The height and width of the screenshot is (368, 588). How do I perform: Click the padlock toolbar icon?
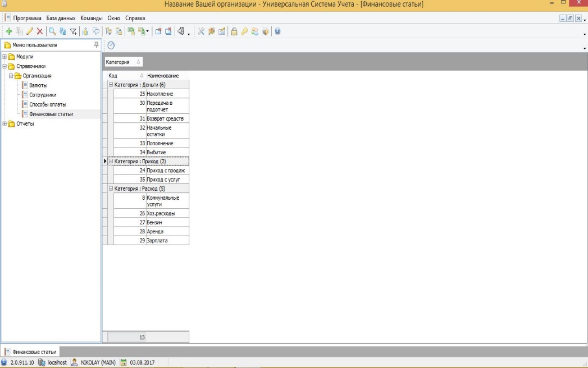click(234, 31)
